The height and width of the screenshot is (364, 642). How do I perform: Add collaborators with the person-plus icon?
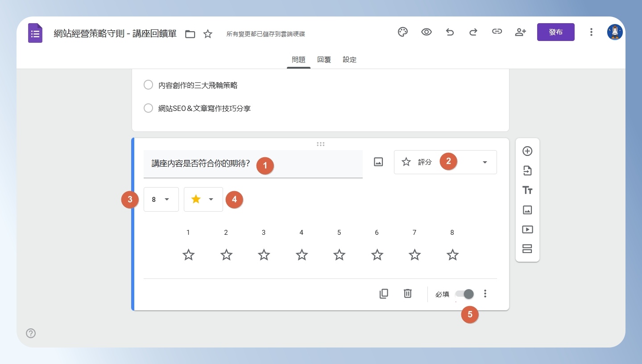(521, 32)
